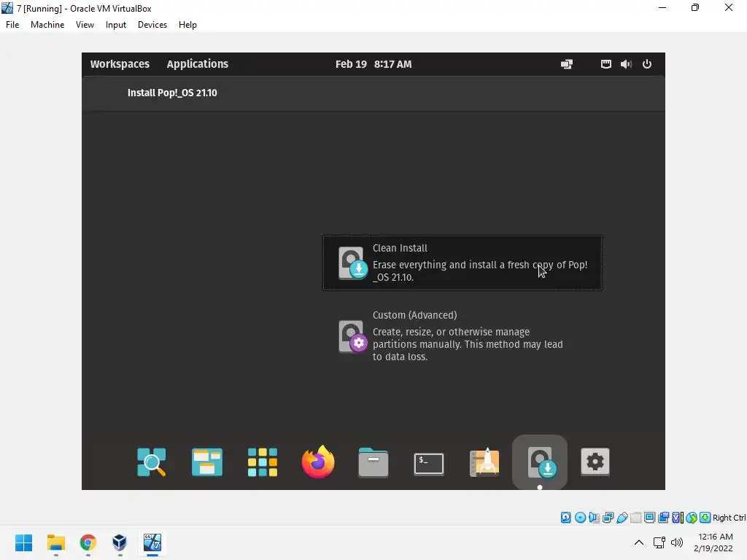747x560 pixels.
Task: Open VirtualBox Manager from the taskbar
Action: [120, 542]
